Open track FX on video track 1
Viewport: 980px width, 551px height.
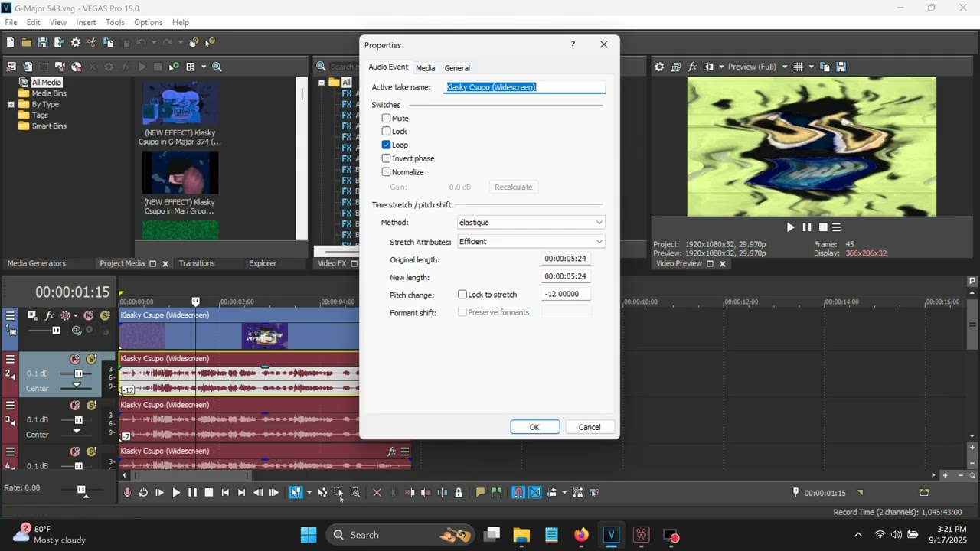[x=50, y=315]
